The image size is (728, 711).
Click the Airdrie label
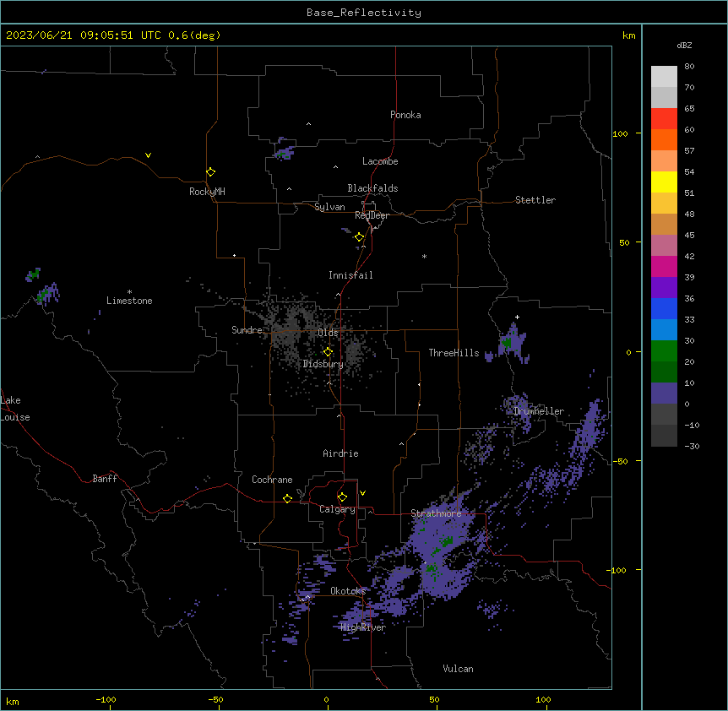[x=340, y=453]
